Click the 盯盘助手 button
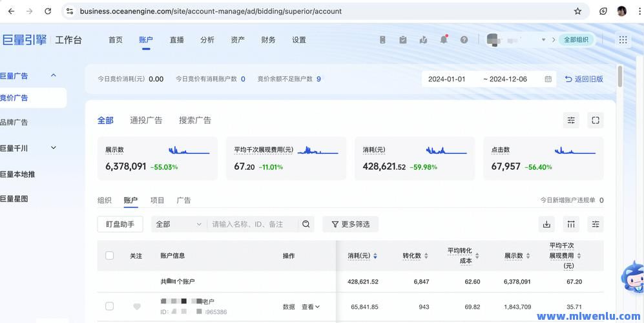 [120, 224]
